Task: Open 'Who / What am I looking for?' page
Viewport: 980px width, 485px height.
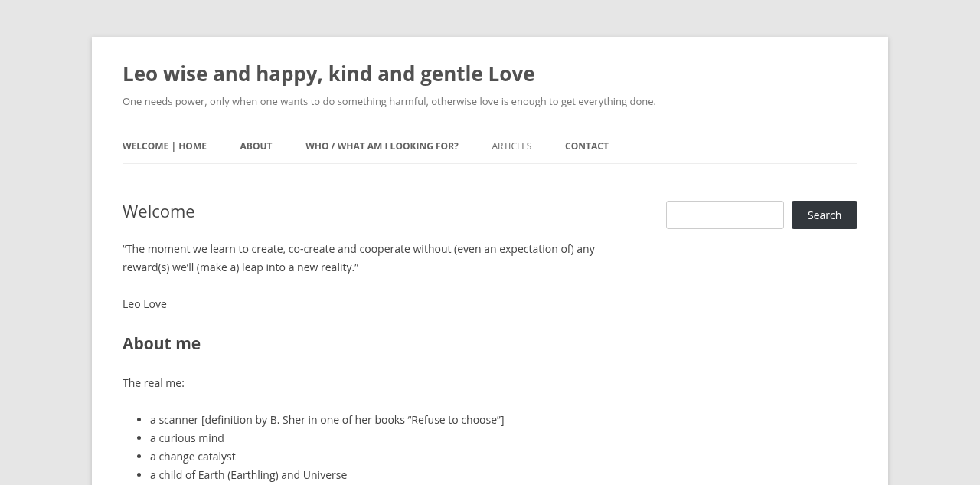Action: point(382,146)
